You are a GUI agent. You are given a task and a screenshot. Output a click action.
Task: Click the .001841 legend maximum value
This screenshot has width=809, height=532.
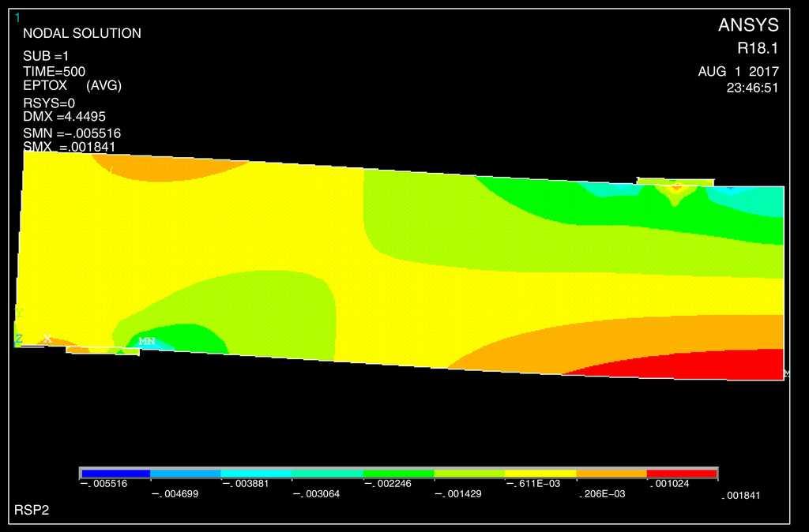click(743, 496)
